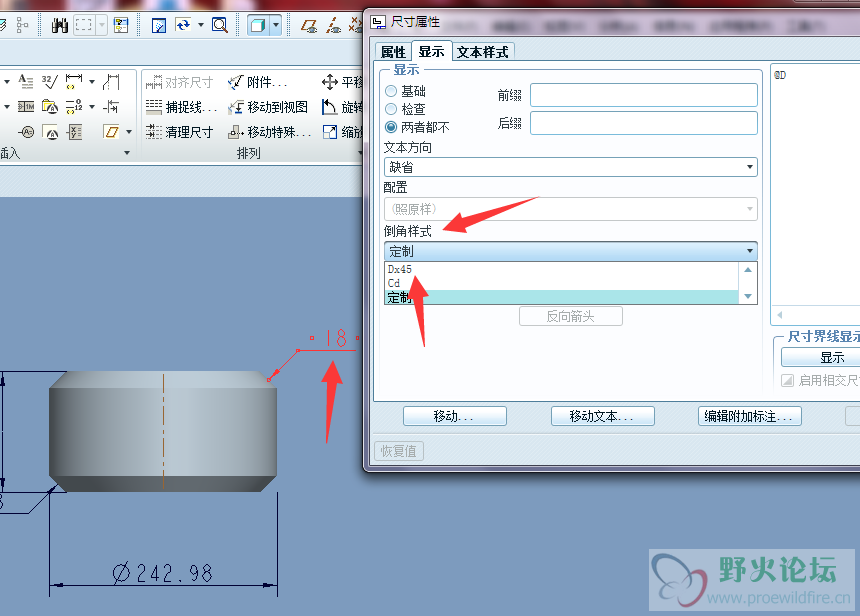
Task: Choose Dx45 chamfer style option
Action: [562, 269]
